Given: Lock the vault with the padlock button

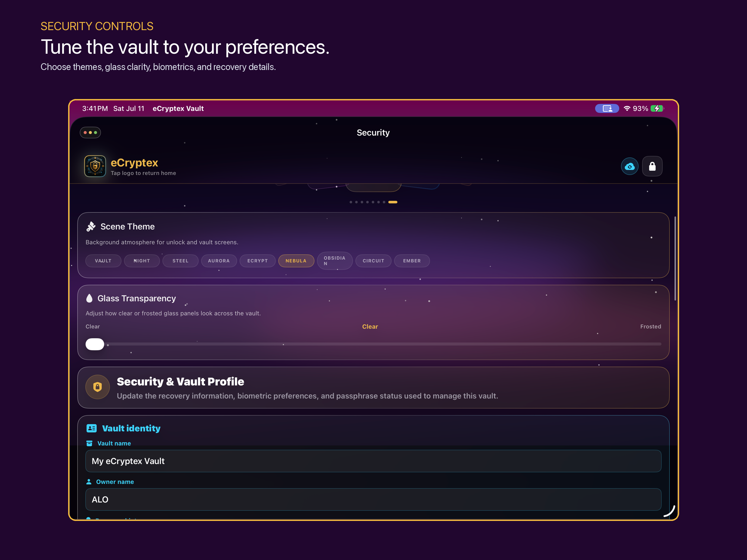Looking at the screenshot, I should pos(652,166).
